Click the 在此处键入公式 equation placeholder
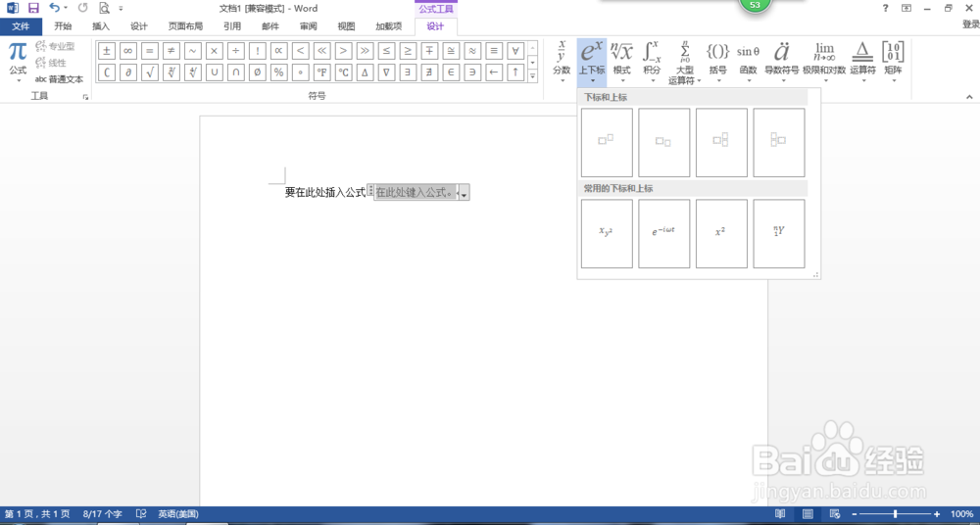The height and width of the screenshot is (525, 980). (415, 193)
